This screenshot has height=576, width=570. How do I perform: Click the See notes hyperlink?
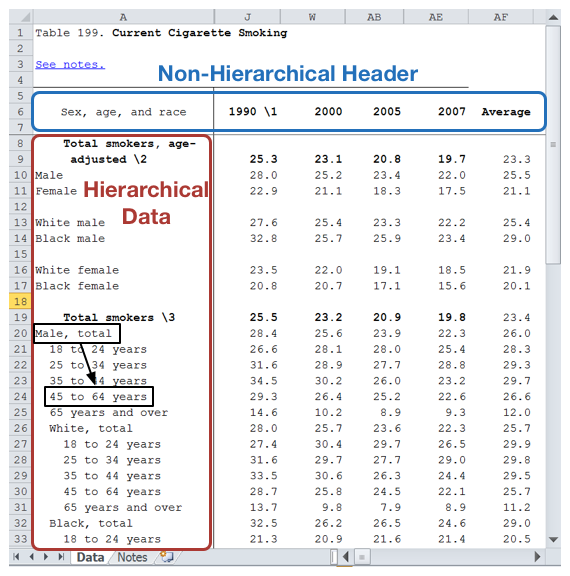pos(70,64)
